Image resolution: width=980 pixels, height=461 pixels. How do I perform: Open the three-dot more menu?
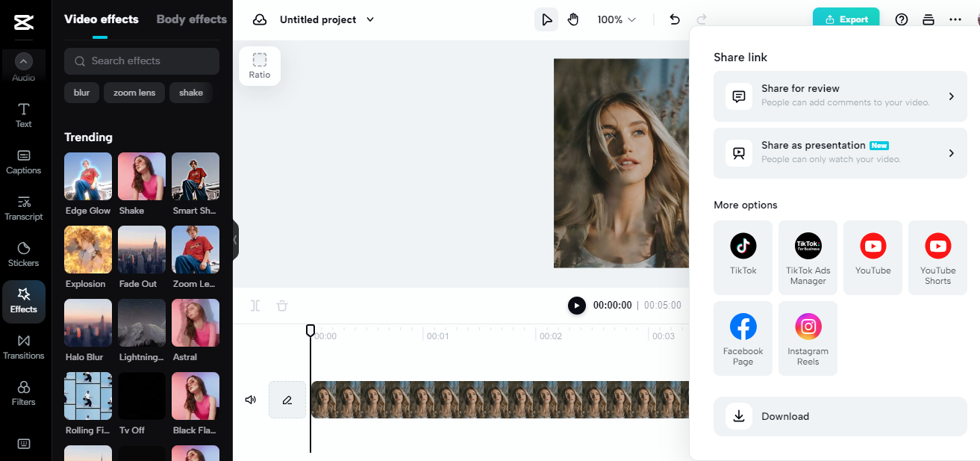click(955, 19)
